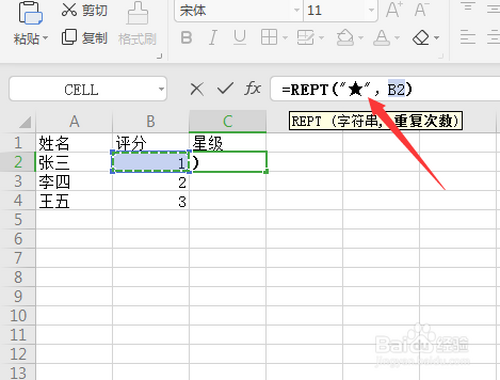This screenshot has width=500, height=380.
Task: Click the 剪切 cut button
Action: [x=84, y=10]
